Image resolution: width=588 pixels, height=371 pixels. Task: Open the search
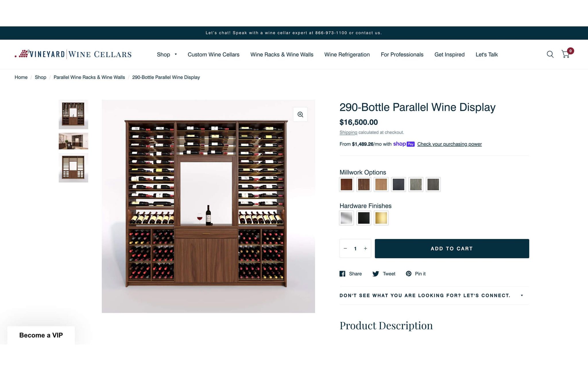[550, 54]
